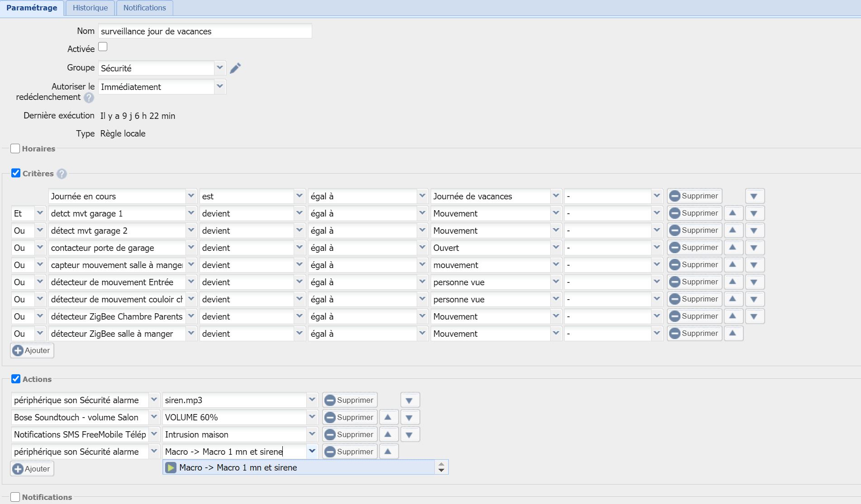Move détecteur de mouvement couloir down

click(x=754, y=299)
